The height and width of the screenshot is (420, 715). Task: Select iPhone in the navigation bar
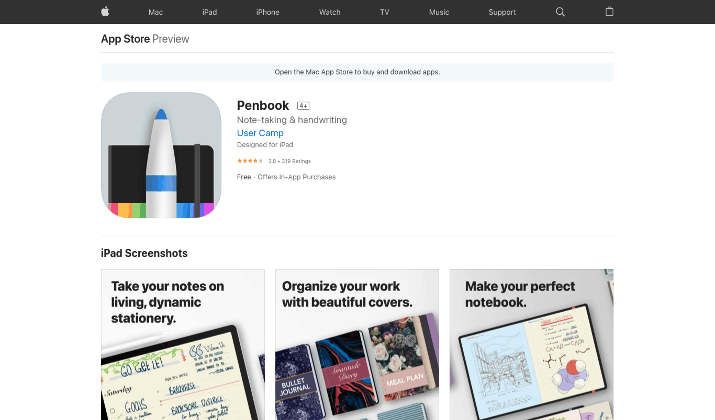(268, 12)
